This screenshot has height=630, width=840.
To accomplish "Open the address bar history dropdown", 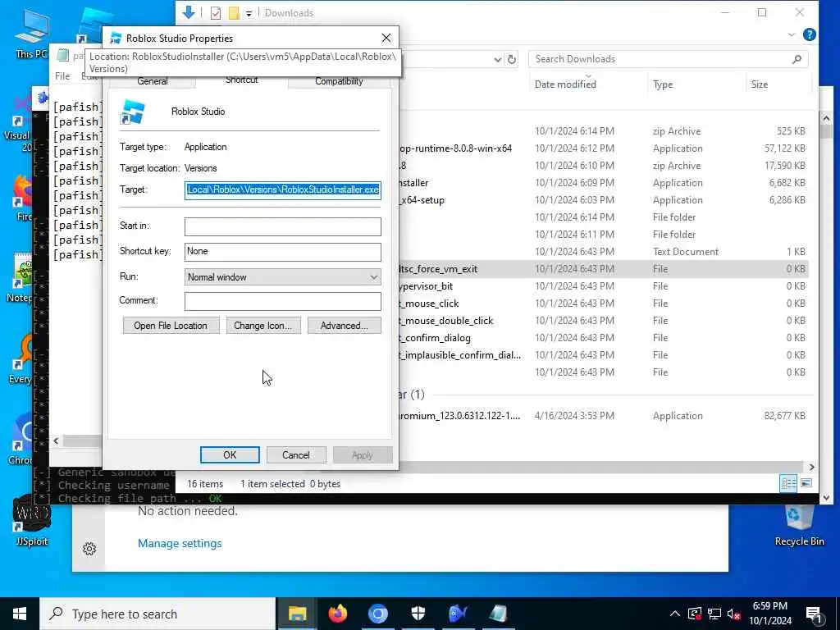I will [x=498, y=59].
